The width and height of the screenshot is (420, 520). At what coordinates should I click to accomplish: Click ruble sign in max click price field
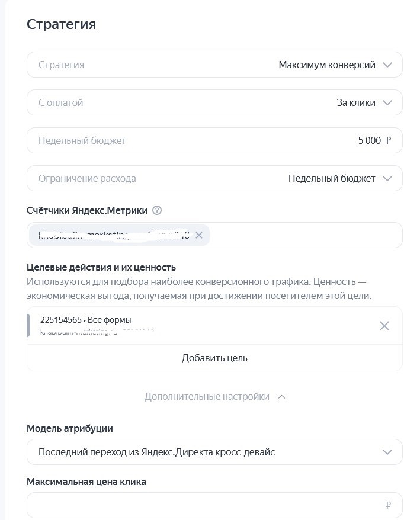[x=388, y=505]
